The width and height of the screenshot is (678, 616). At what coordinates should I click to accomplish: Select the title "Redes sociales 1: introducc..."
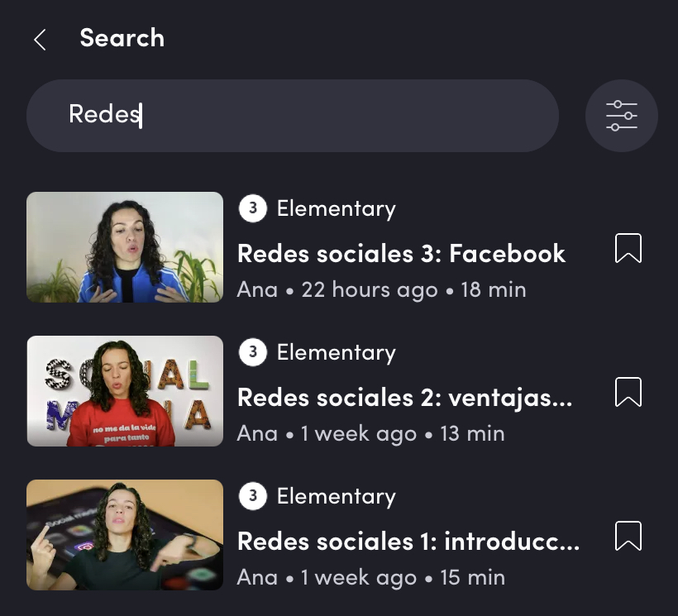click(x=408, y=541)
